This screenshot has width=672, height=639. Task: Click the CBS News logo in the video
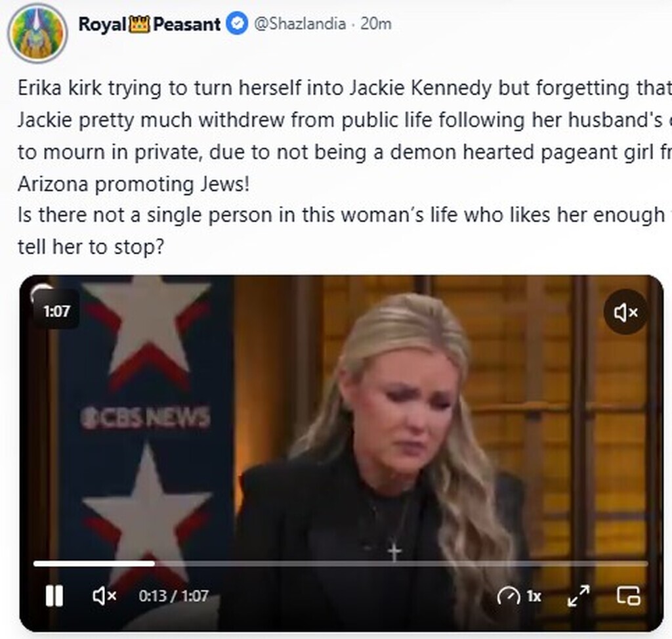pos(146,417)
